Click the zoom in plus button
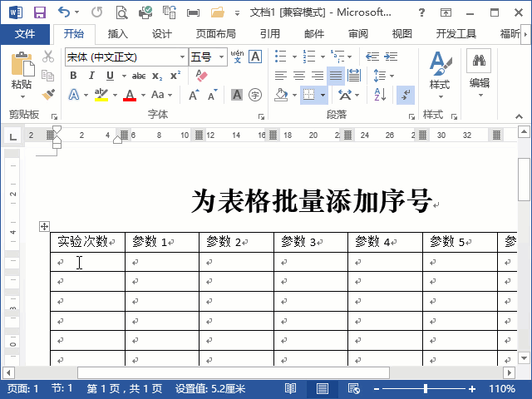The image size is (532, 399). tap(472, 389)
